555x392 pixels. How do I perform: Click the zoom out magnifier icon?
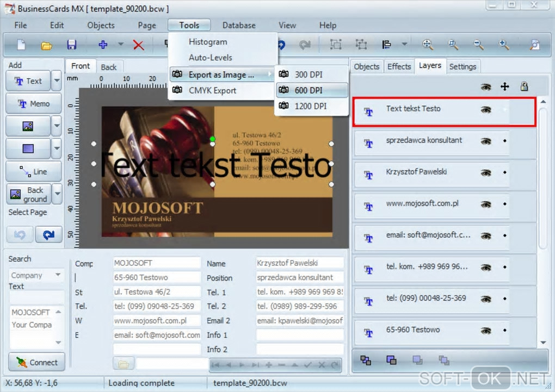[x=478, y=45]
